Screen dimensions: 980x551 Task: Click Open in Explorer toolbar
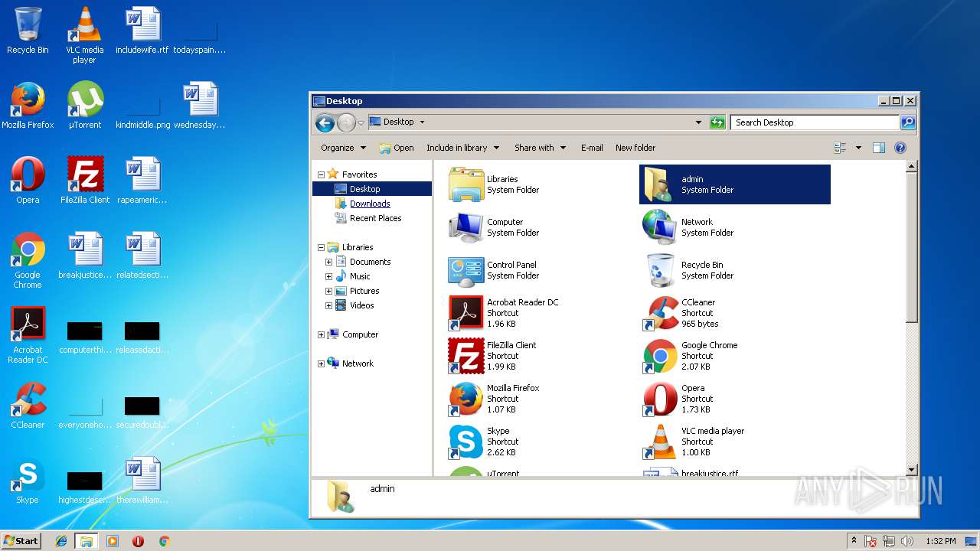coord(397,148)
